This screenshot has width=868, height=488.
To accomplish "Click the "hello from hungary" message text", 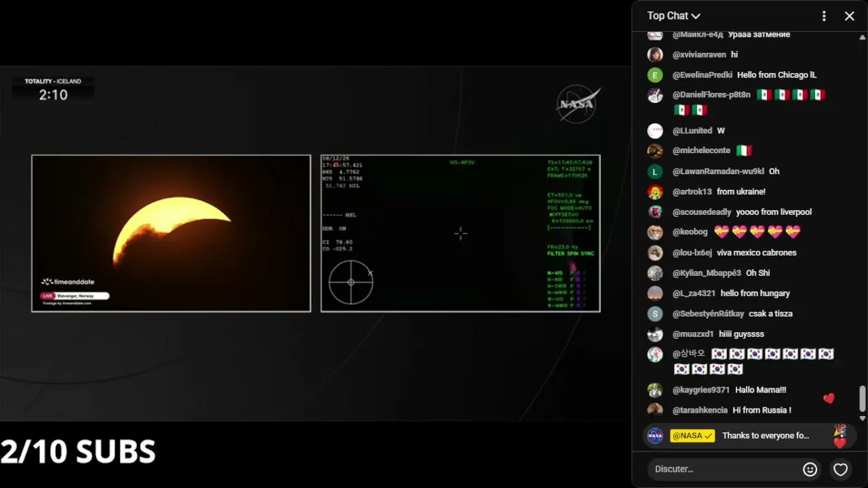I will click(x=755, y=293).
